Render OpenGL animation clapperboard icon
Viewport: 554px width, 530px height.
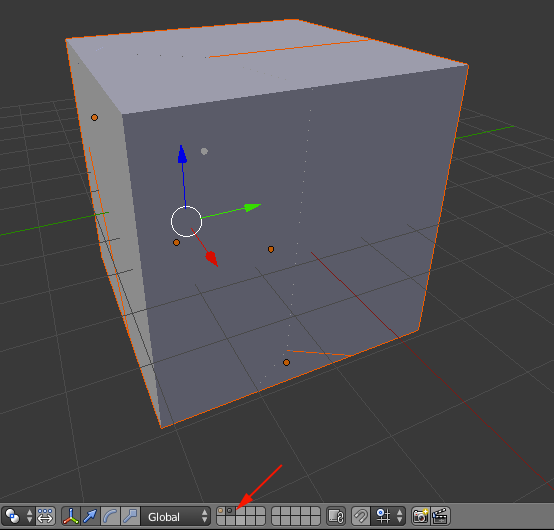click(x=440, y=516)
